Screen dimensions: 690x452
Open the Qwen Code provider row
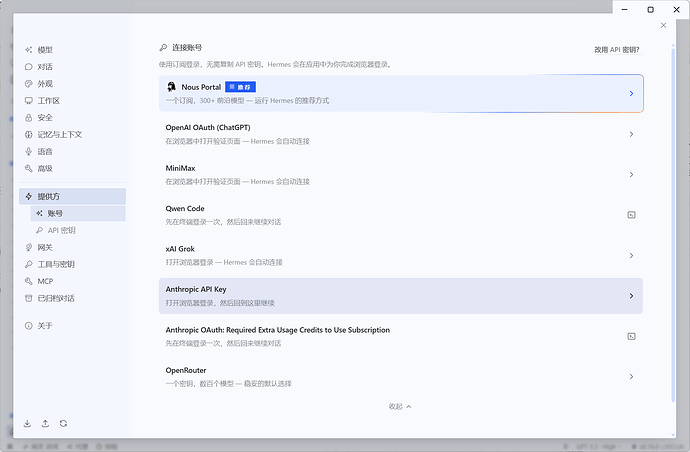pyautogui.click(x=401, y=215)
